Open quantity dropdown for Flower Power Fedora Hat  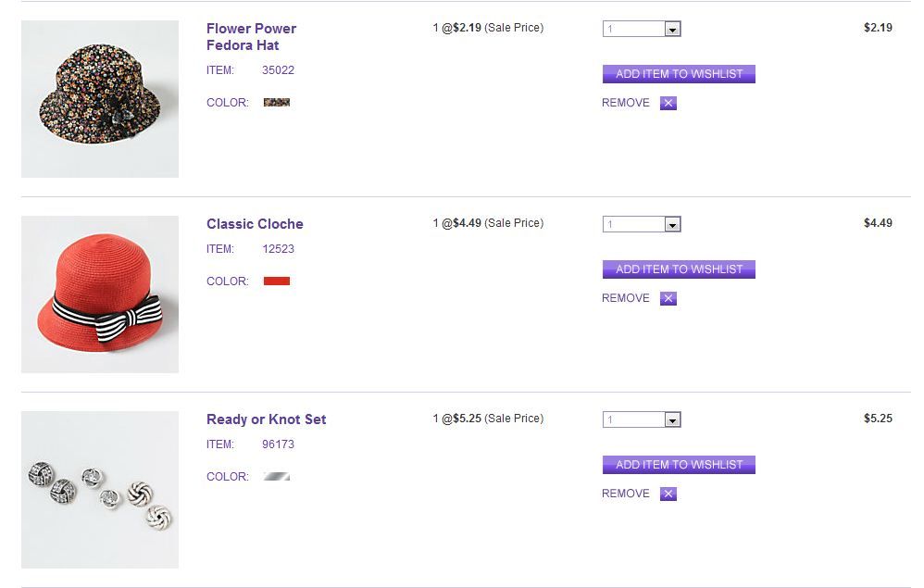coord(642,29)
